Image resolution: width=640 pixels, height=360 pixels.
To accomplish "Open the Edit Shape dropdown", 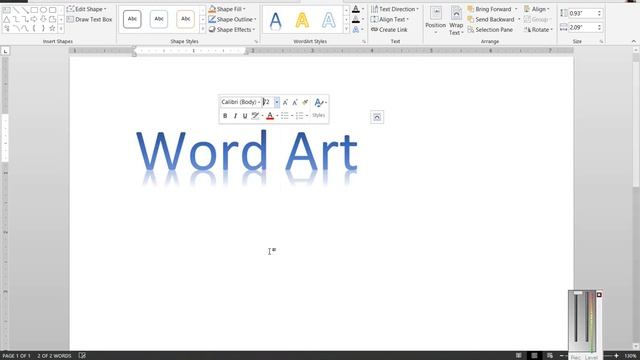I will 87,9.
